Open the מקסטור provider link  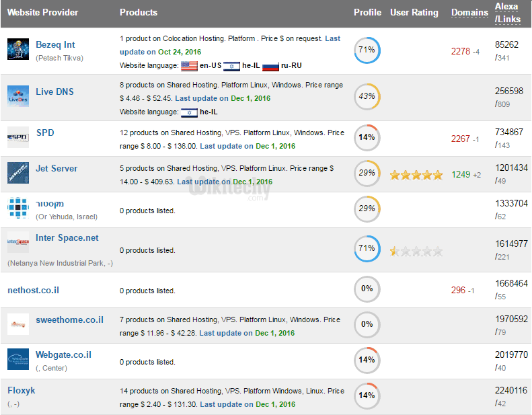(50, 204)
